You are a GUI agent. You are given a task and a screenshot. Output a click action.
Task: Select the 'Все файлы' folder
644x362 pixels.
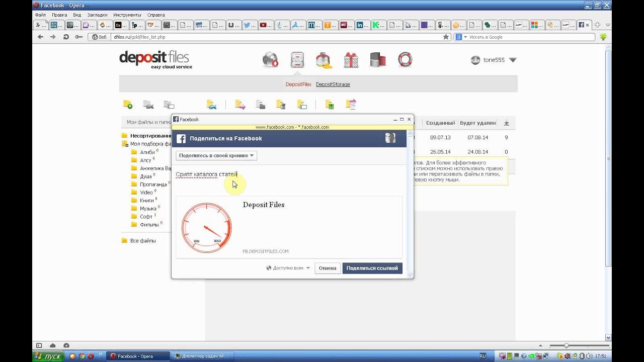139,241
